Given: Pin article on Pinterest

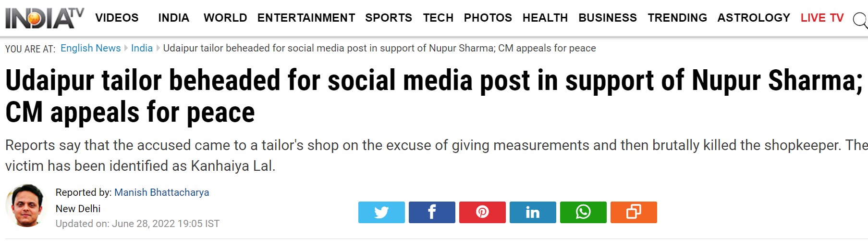Looking at the screenshot, I should click(482, 212).
